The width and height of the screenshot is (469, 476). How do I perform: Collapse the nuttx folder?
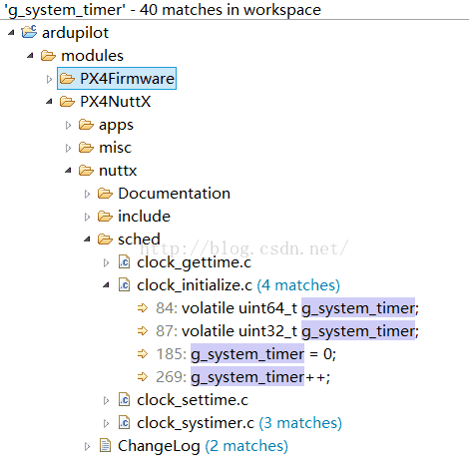click(x=68, y=171)
